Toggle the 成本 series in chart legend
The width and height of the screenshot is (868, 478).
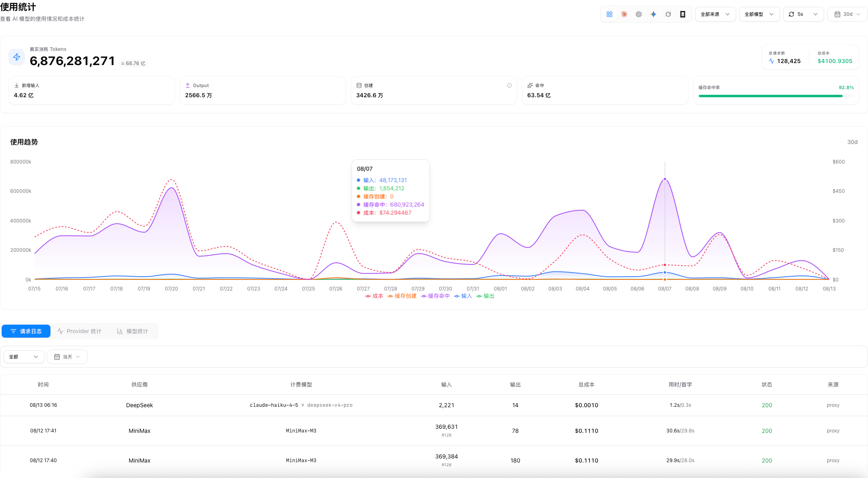coord(374,296)
